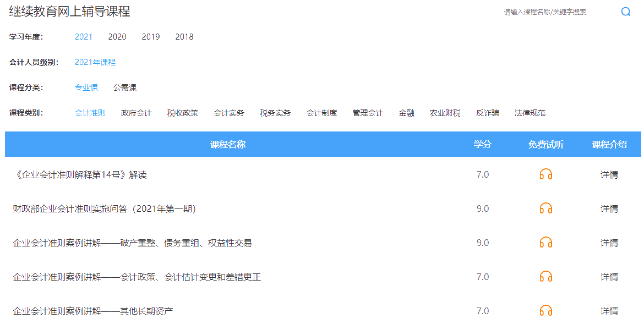The image size is (644, 324).
Task: Switch to year 2019 courses
Action: (x=151, y=37)
